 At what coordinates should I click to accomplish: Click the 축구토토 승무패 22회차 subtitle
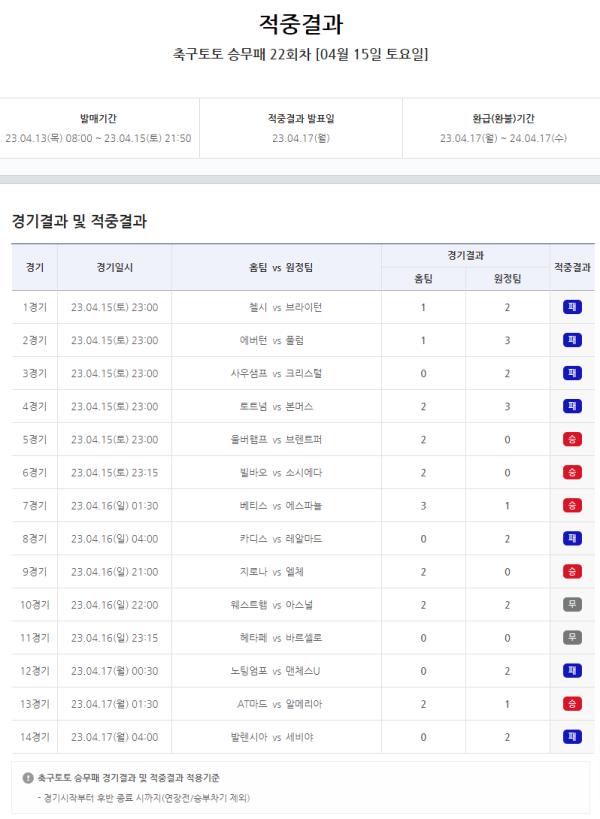click(x=301, y=54)
